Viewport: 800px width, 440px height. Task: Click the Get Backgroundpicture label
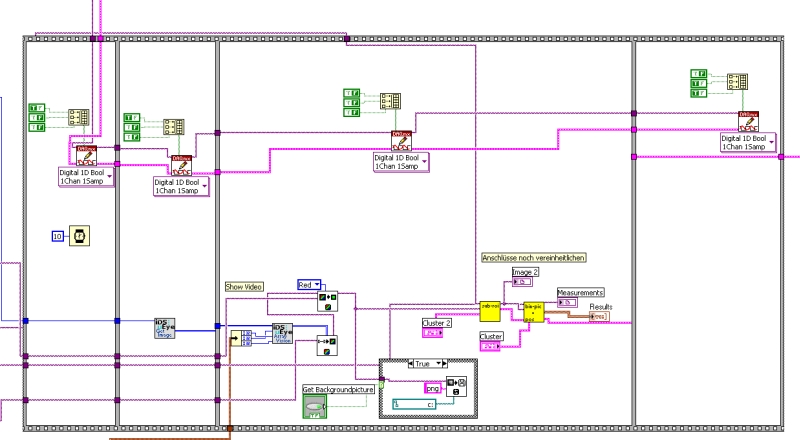click(x=338, y=389)
